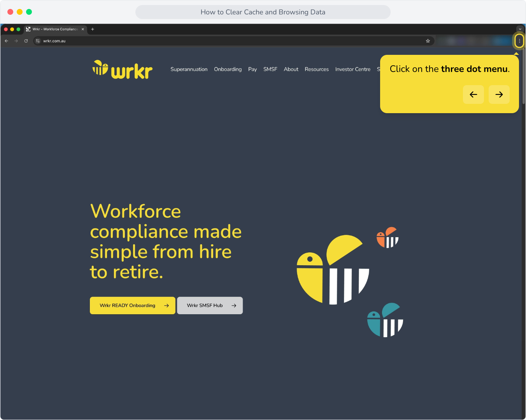Go to next tutorial step with right arrow
Viewport: 526px width, 420px height.
pyautogui.click(x=499, y=94)
